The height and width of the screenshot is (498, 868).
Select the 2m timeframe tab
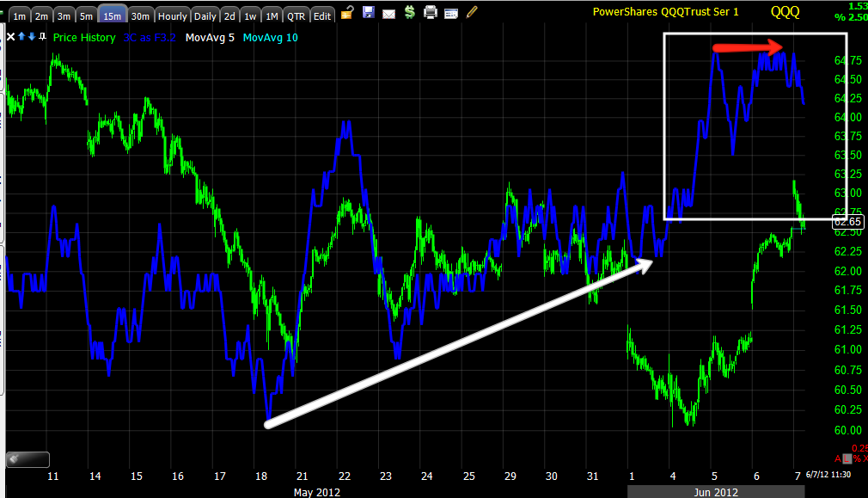pos(41,15)
